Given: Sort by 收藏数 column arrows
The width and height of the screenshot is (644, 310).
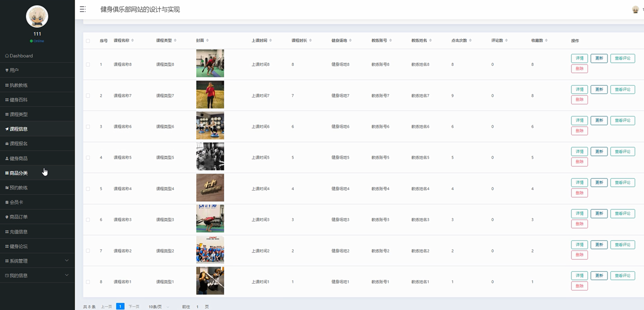Looking at the screenshot, I should [546, 40].
